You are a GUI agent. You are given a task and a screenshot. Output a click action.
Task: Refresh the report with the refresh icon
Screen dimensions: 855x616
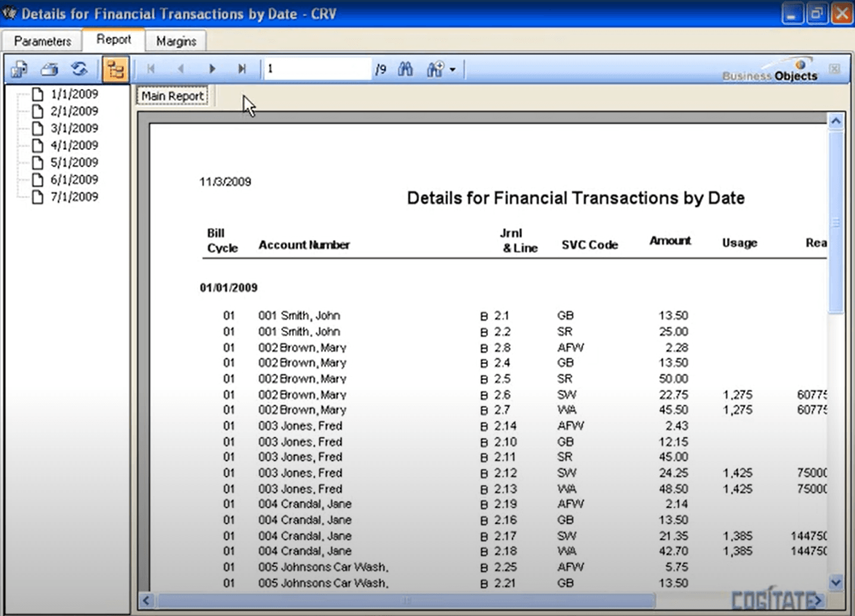79,70
